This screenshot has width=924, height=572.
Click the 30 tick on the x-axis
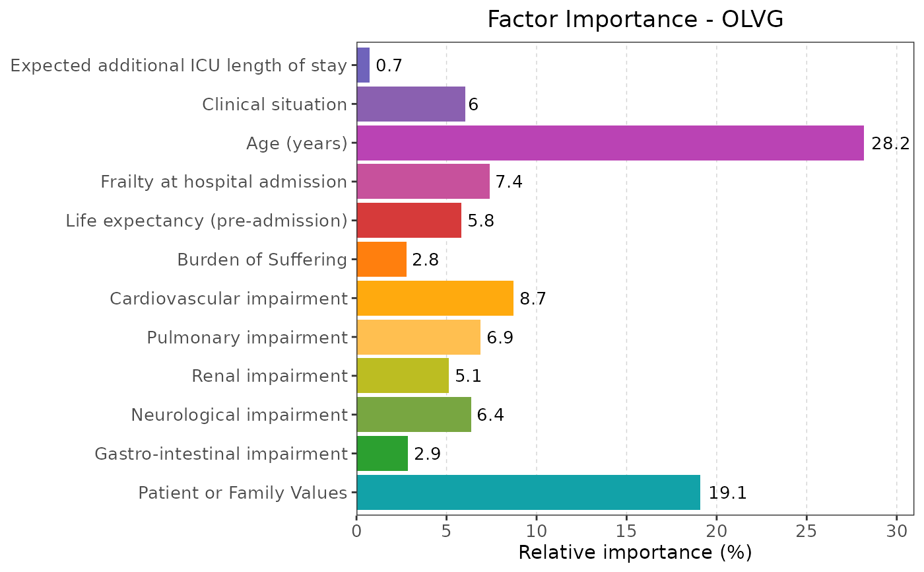click(896, 531)
